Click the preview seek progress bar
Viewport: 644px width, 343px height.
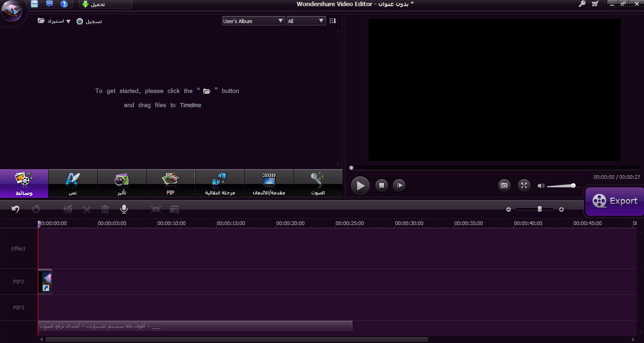tap(494, 167)
